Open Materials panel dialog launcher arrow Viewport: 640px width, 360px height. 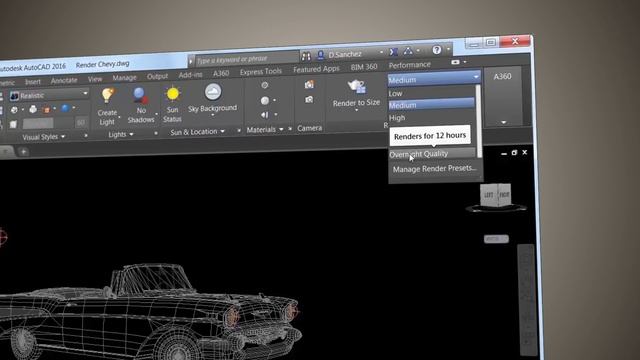(x=290, y=129)
